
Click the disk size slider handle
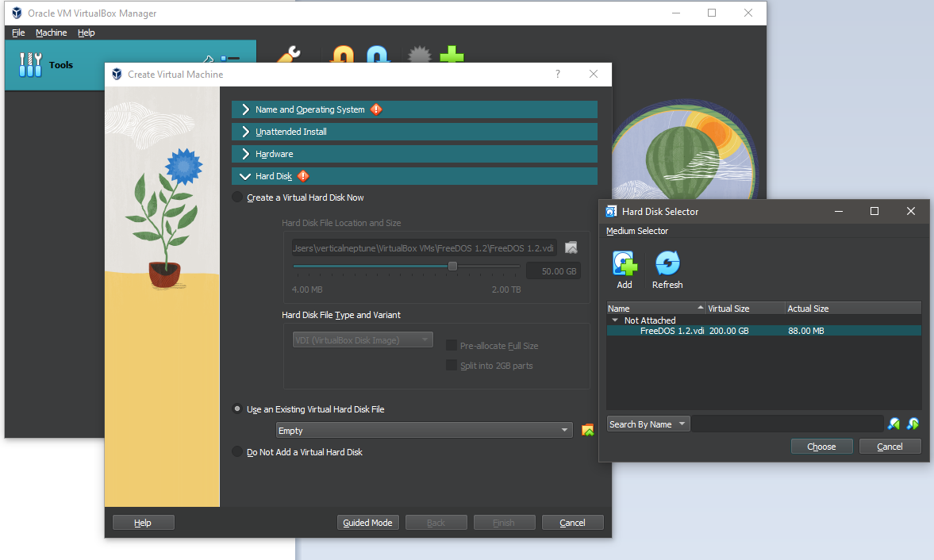[x=452, y=267]
